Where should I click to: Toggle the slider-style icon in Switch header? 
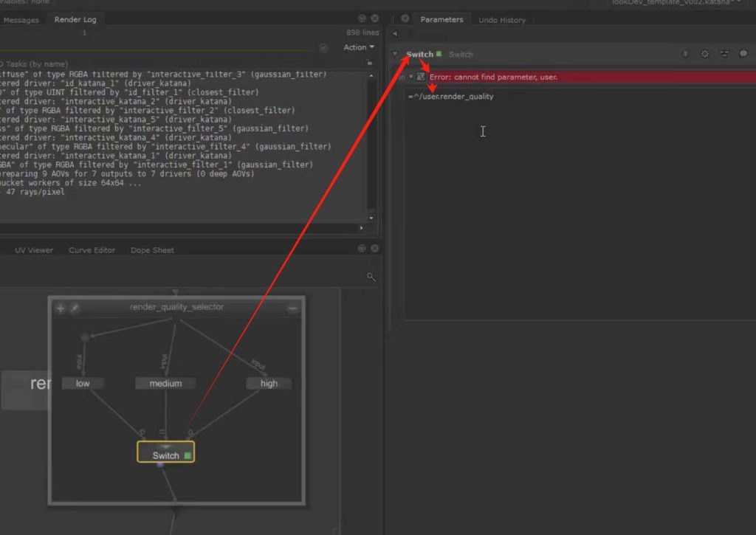tap(724, 54)
